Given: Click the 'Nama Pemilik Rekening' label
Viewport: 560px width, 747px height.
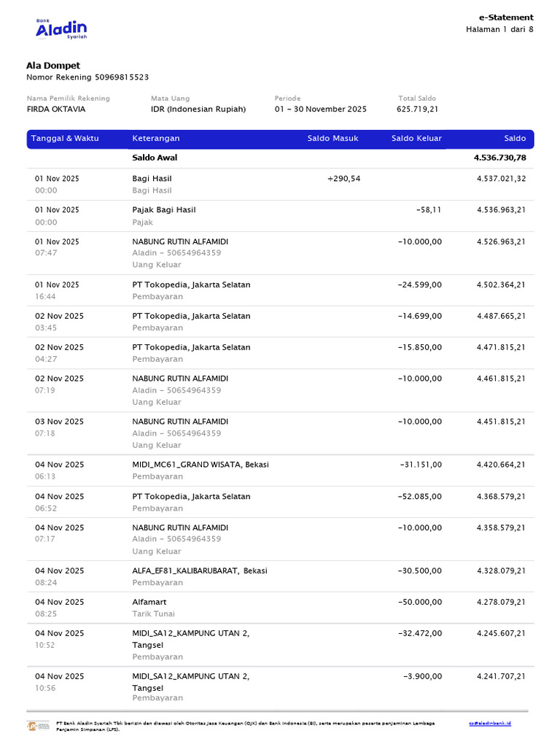Looking at the screenshot, I should pos(68,98).
